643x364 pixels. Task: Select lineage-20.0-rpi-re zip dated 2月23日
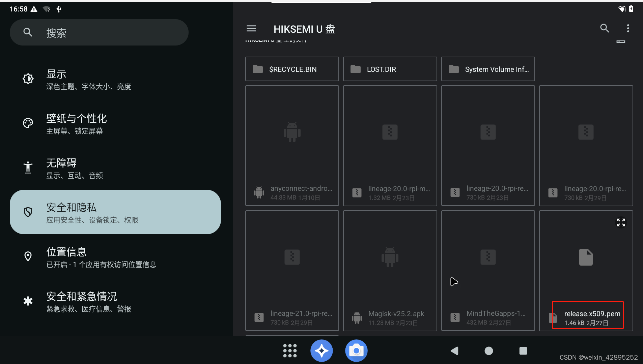coord(488,146)
